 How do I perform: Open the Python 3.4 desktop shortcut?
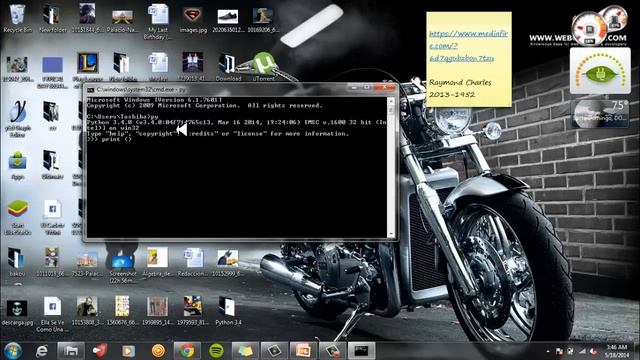click(228, 311)
